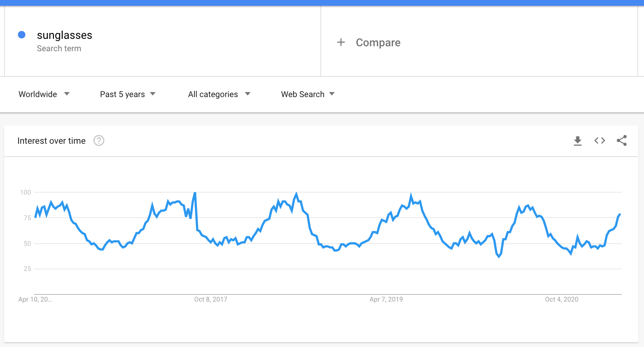Image resolution: width=644 pixels, height=347 pixels.
Task: Expand the All categories dropdown
Action: point(219,94)
